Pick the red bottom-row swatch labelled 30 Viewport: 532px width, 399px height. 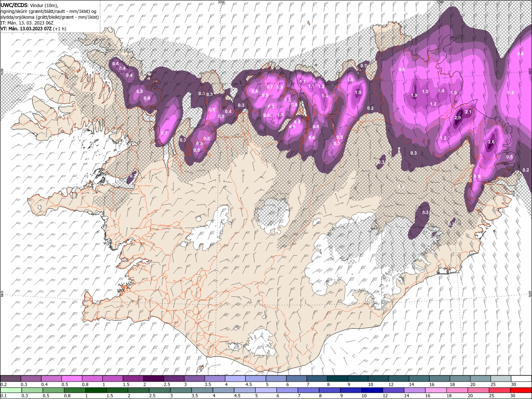(521, 390)
